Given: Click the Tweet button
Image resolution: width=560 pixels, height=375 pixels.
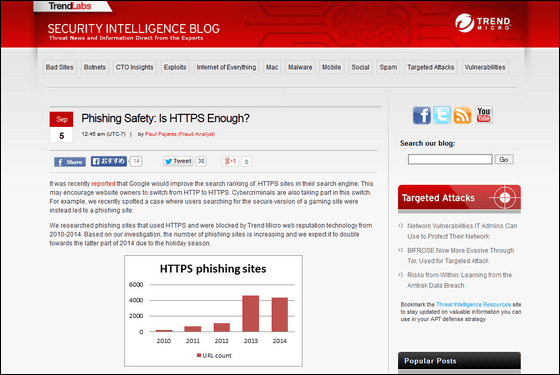Looking at the screenshot, I should pos(178,161).
